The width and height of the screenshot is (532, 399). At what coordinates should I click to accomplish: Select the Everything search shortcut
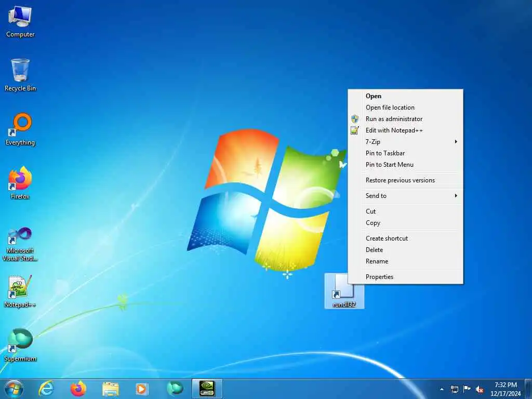[x=20, y=129]
